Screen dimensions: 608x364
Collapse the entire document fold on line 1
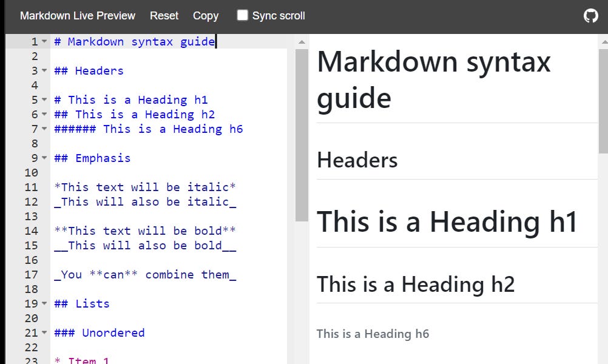(42, 41)
